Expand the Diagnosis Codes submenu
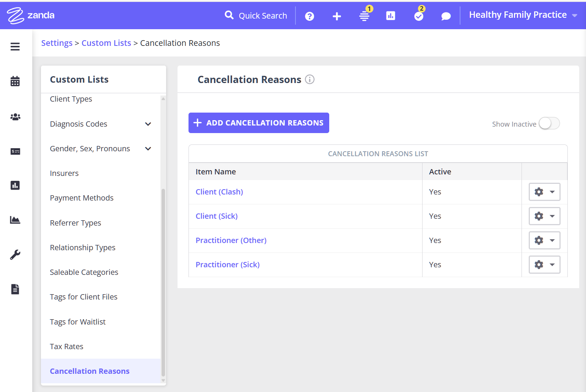Viewport: 586px width, 392px height. (148, 124)
